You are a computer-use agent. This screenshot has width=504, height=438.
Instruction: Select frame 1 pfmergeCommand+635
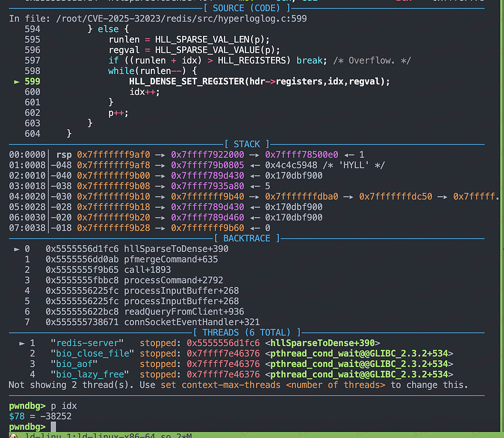pos(171,259)
